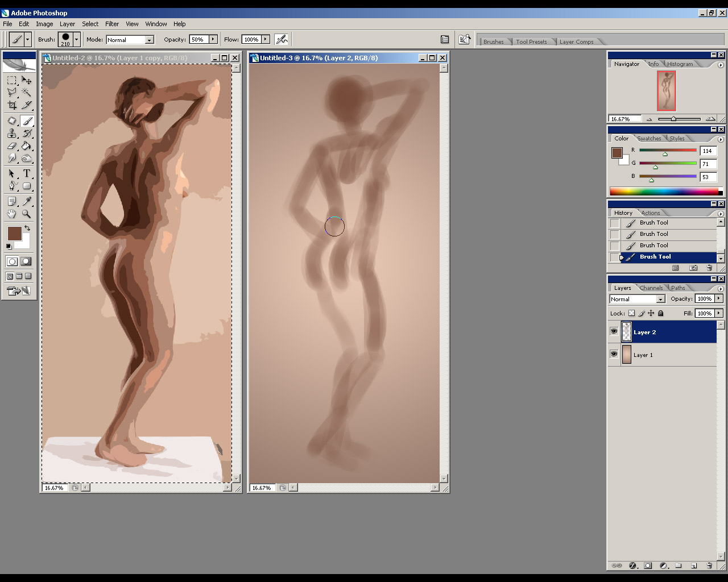Switch to the Channels tab
This screenshot has height=582, width=728.
tap(651, 288)
